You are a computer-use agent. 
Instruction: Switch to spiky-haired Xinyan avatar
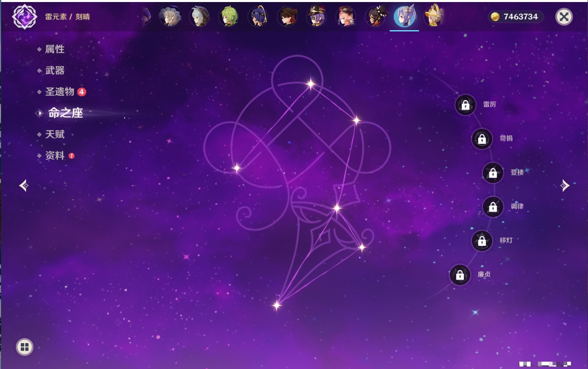pyautogui.click(x=375, y=17)
